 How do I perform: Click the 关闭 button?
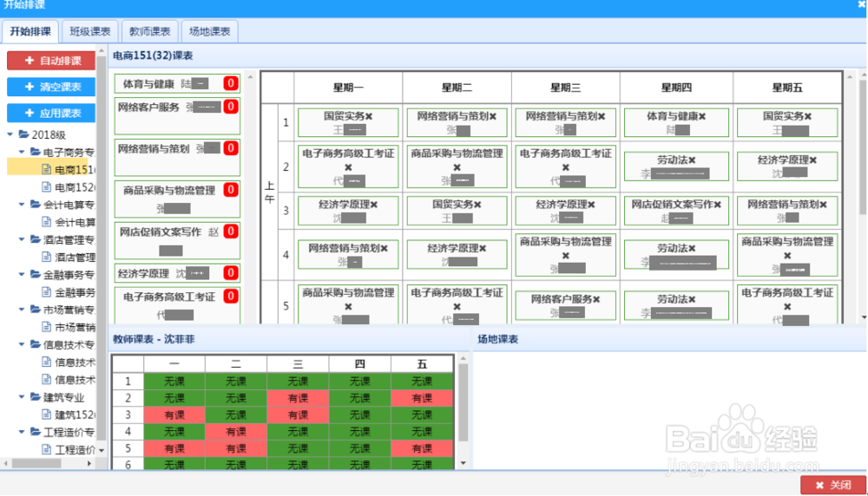(x=833, y=485)
